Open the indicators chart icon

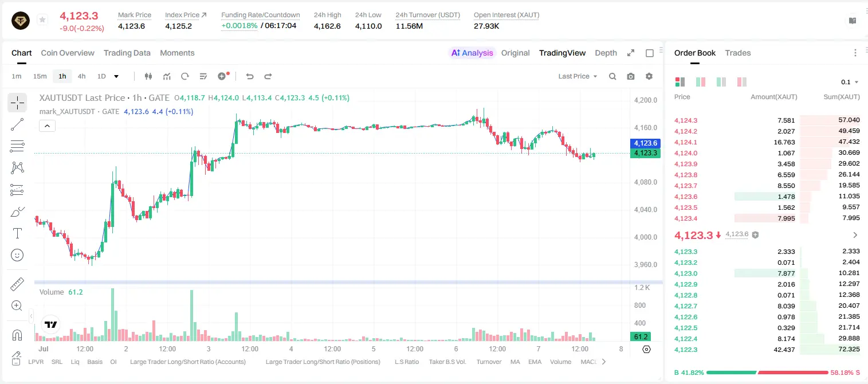coord(167,76)
